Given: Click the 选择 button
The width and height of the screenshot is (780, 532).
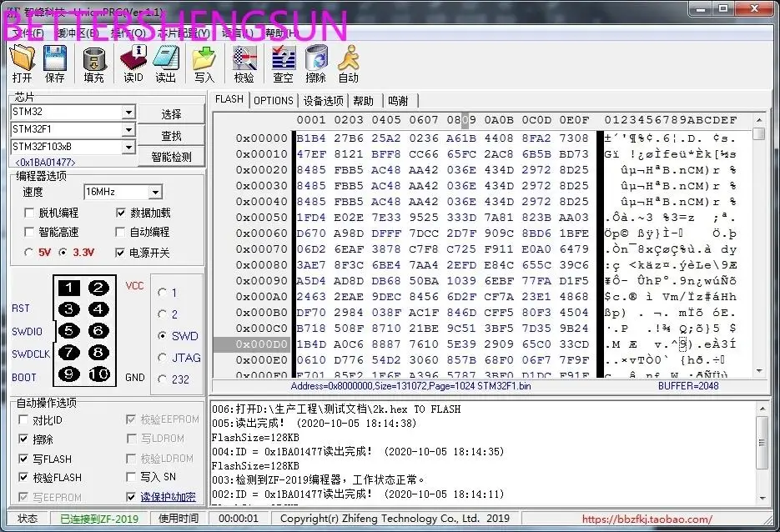Looking at the screenshot, I should click(x=171, y=114).
